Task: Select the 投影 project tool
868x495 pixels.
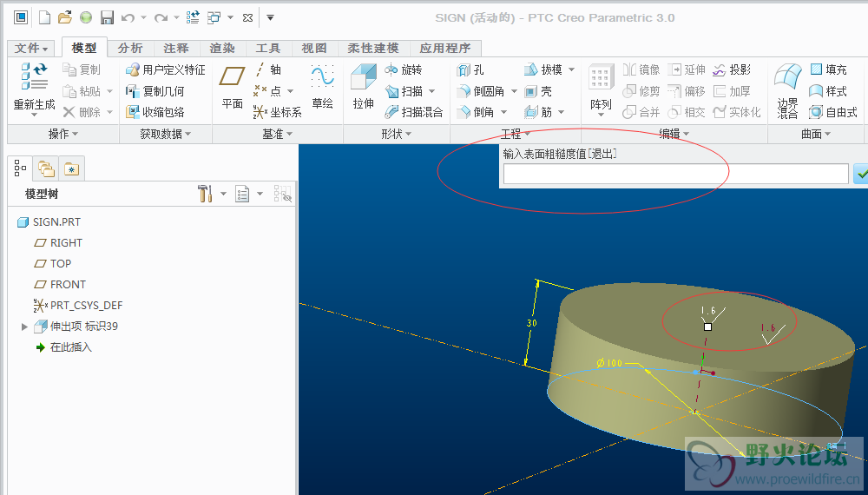Action: click(732, 69)
